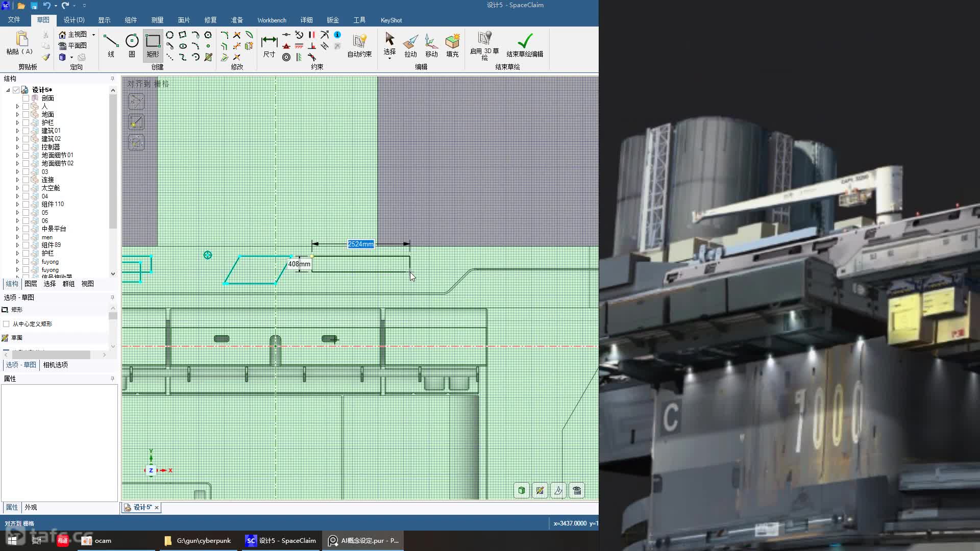The image size is (980, 551).
Task: Select the Line (线) sketch tool
Action: tap(111, 45)
